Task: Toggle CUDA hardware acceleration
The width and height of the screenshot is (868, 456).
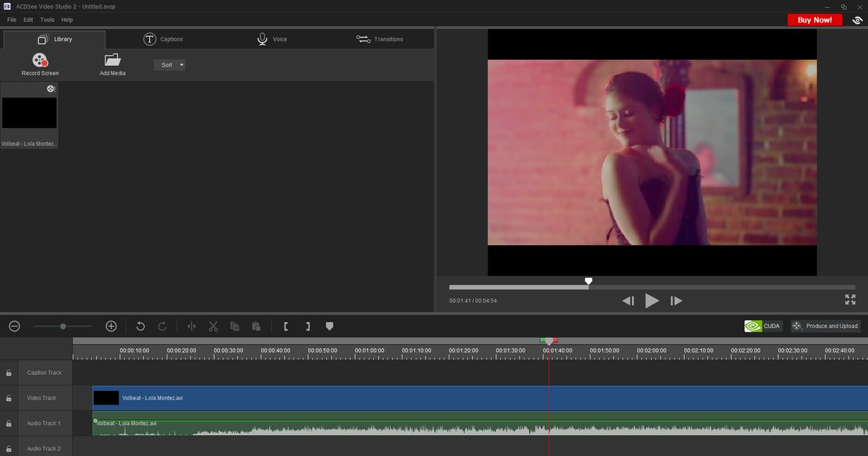Action: pos(763,326)
